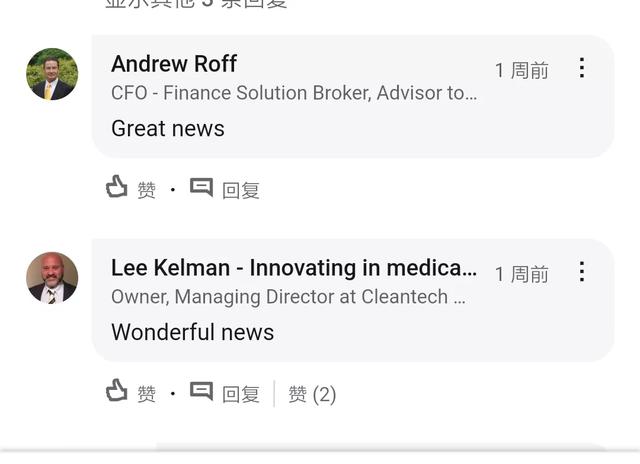Open three-dot menu on Andrew Roff's comment
This screenshot has height=464, width=640.
point(582,67)
